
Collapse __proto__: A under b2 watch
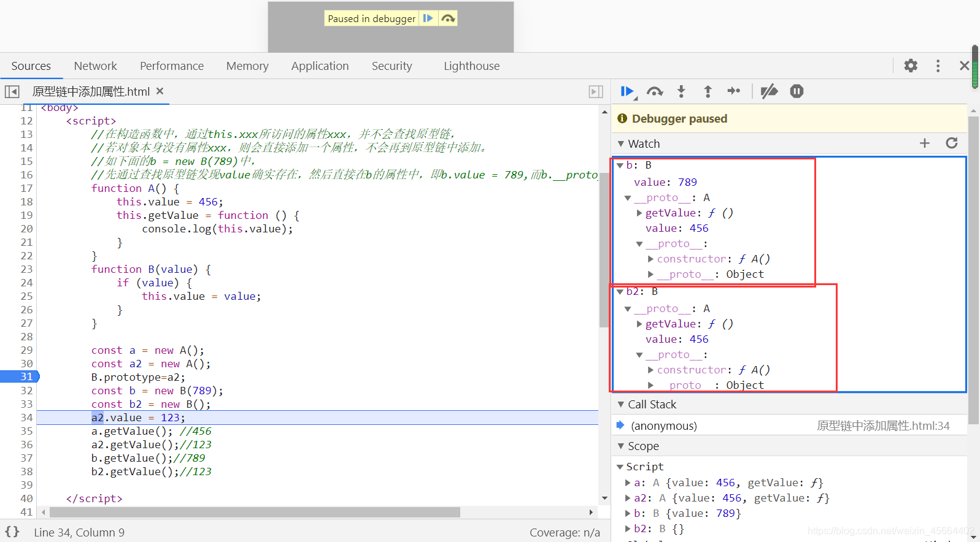point(628,309)
